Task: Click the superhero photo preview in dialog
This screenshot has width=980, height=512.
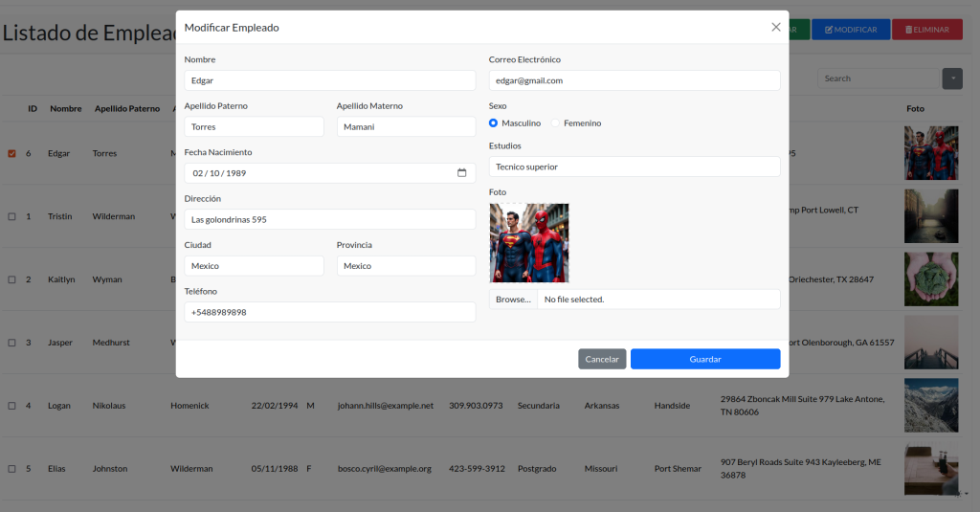Action: [528, 242]
